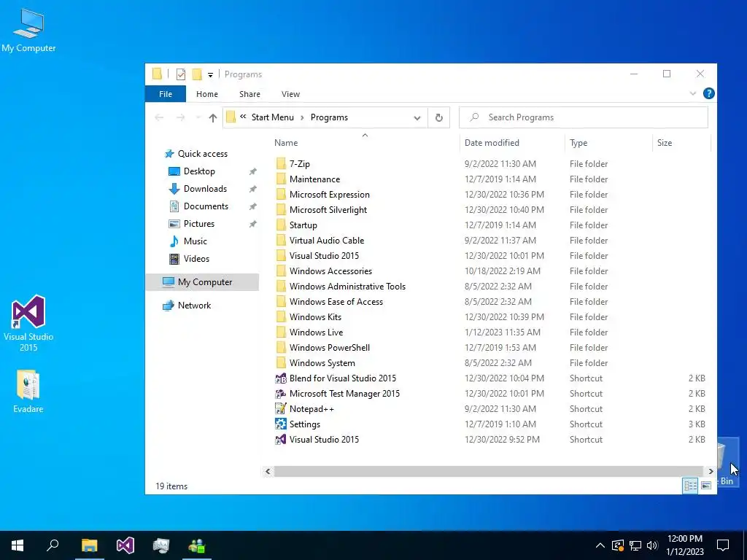Open the Share ribbon tab
Viewport: 747px width, 560px height.
249,94
